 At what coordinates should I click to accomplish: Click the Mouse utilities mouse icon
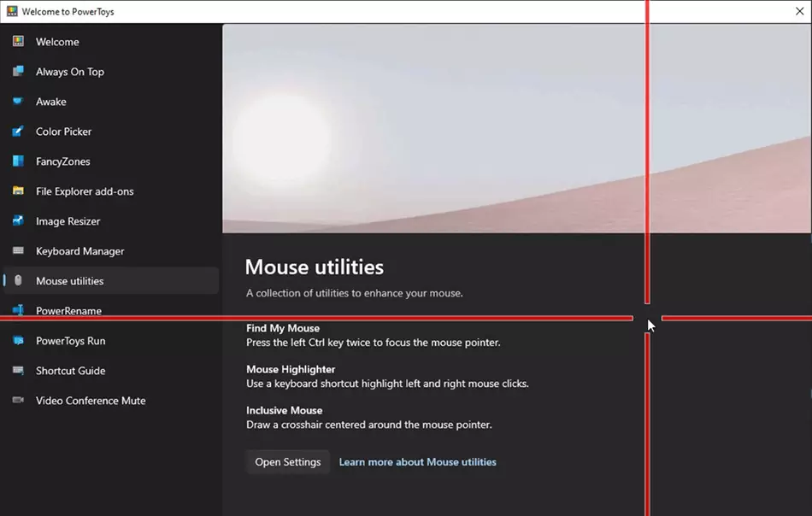(18, 280)
